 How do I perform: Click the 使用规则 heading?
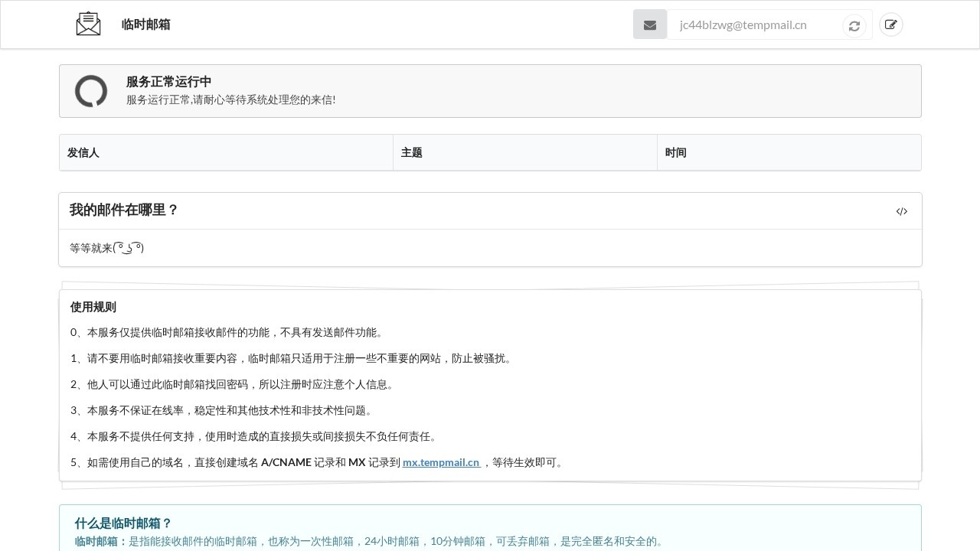pyautogui.click(x=93, y=307)
